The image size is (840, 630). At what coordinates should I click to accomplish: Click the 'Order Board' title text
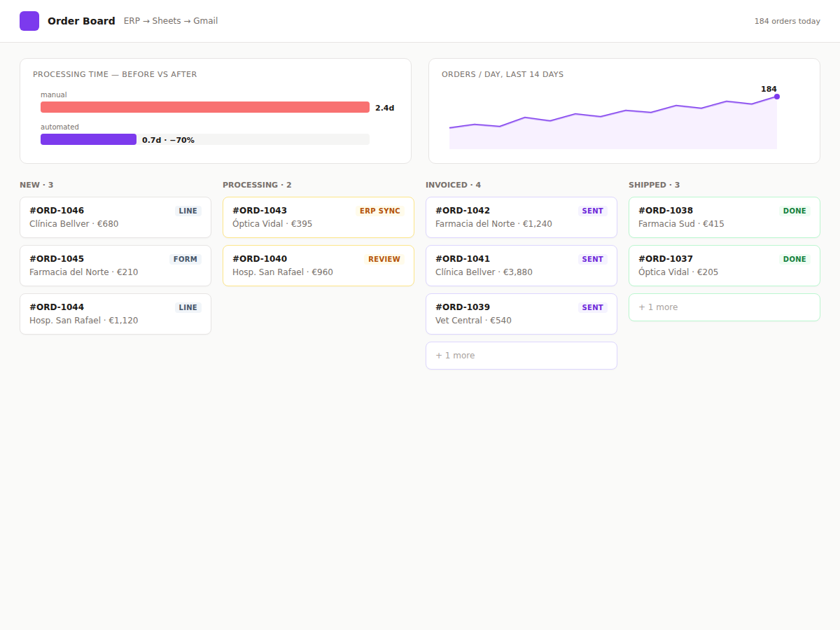pyautogui.click(x=81, y=21)
